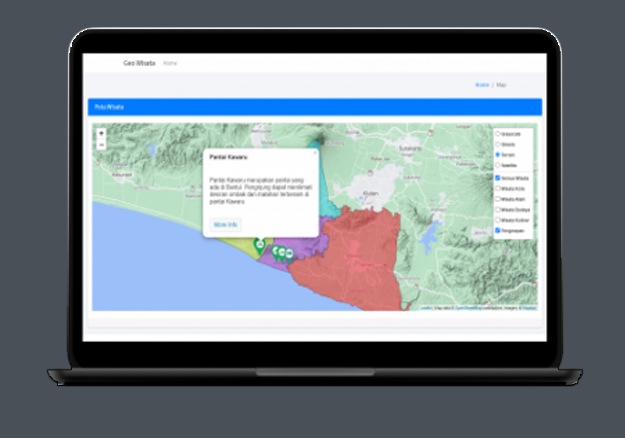Click the map zoom out (−) button

(x=101, y=144)
